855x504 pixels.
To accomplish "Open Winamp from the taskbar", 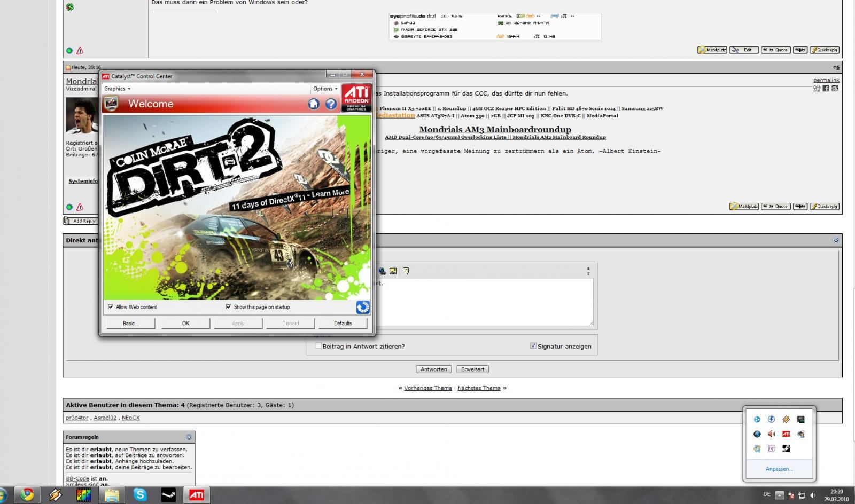I will pyautogui.click(x=55, y=495).
